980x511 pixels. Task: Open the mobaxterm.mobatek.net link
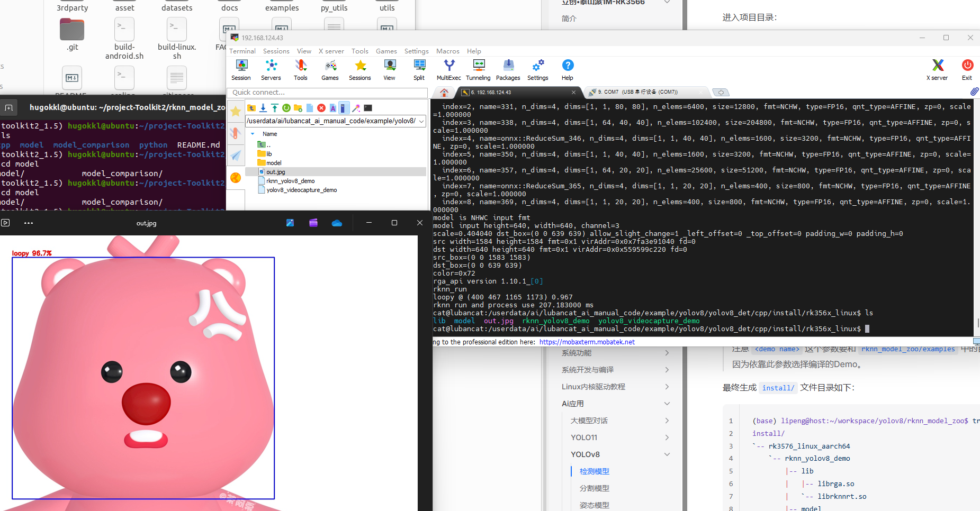pos(587,342)
